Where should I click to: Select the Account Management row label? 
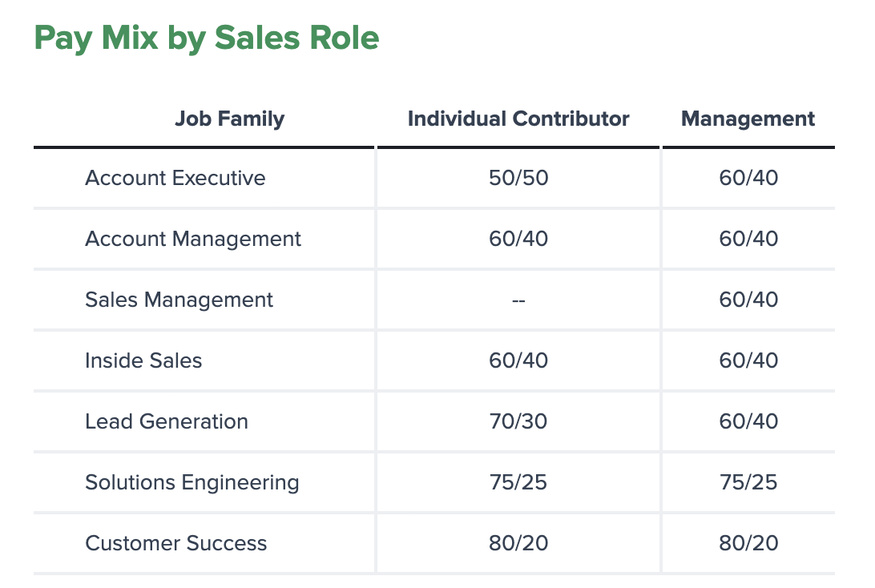(x=193, y=239)
